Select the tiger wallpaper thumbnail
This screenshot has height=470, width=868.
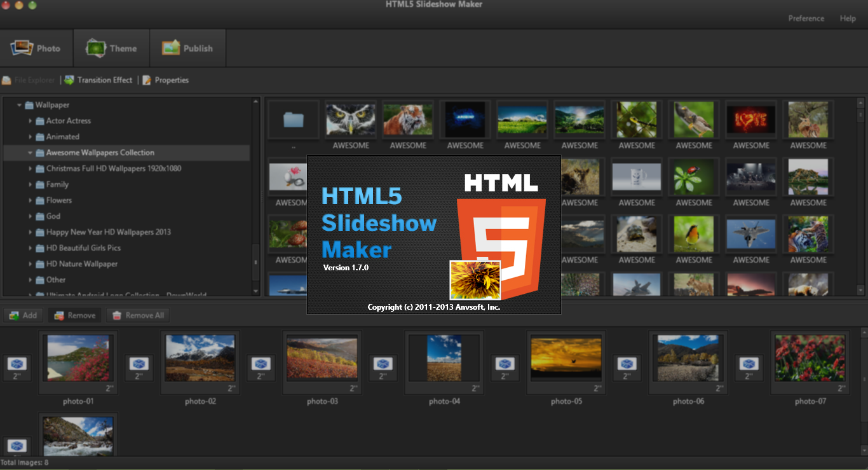tap(408, 120)
